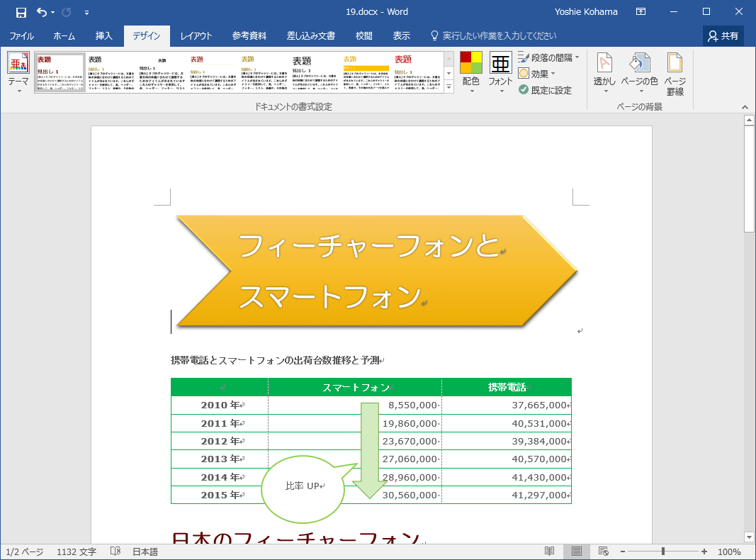
Task: Open the ページの色 page color menu
Action: (x=639, y=73)
